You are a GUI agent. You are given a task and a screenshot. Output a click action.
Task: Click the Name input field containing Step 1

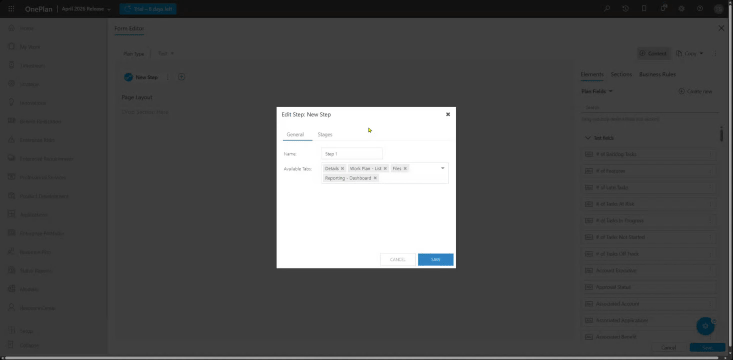[352, 154]
